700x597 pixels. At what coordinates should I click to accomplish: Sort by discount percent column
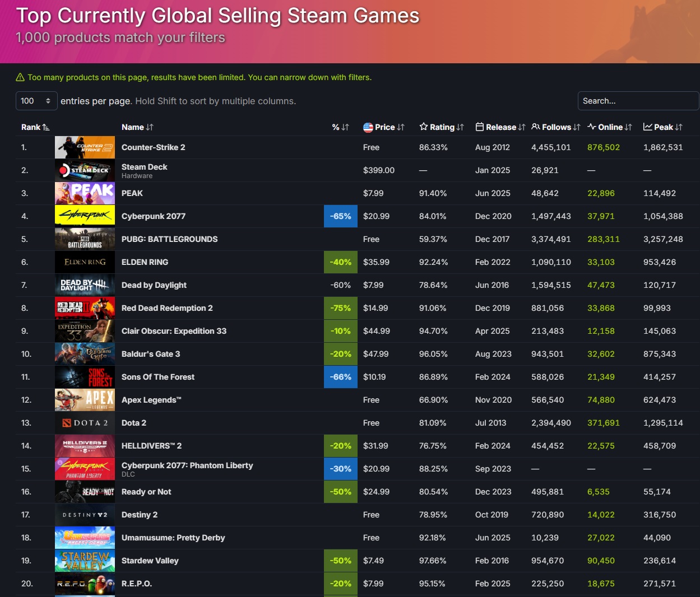tap(340, 127)
